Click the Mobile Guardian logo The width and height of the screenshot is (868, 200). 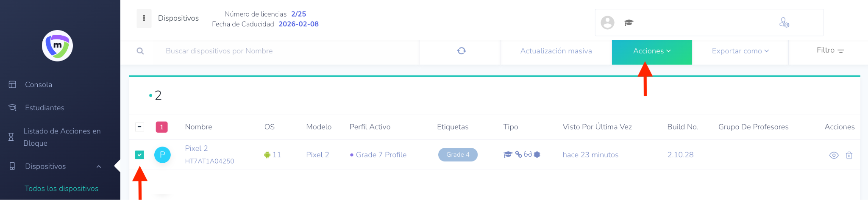click(x=57, y=46)
